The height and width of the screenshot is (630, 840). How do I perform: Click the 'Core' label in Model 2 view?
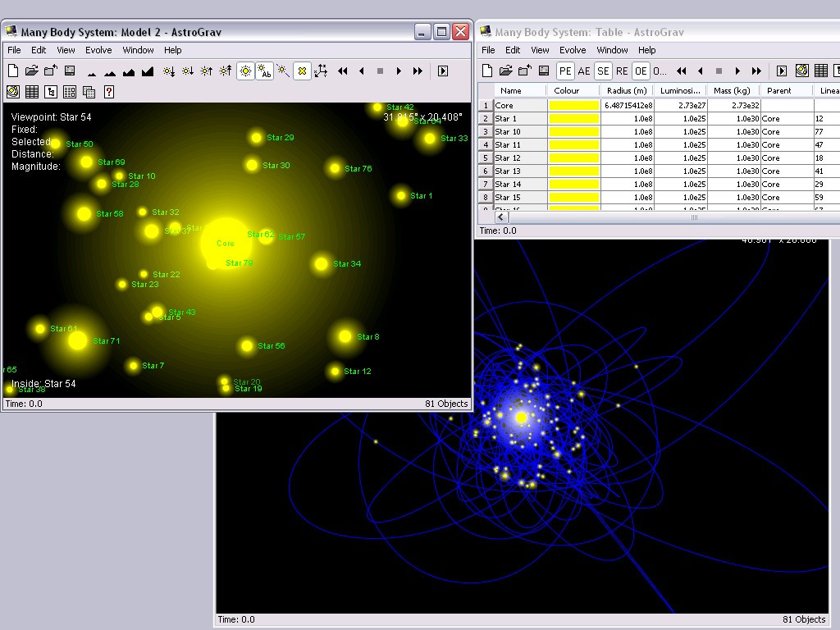[x=226, y=243]
